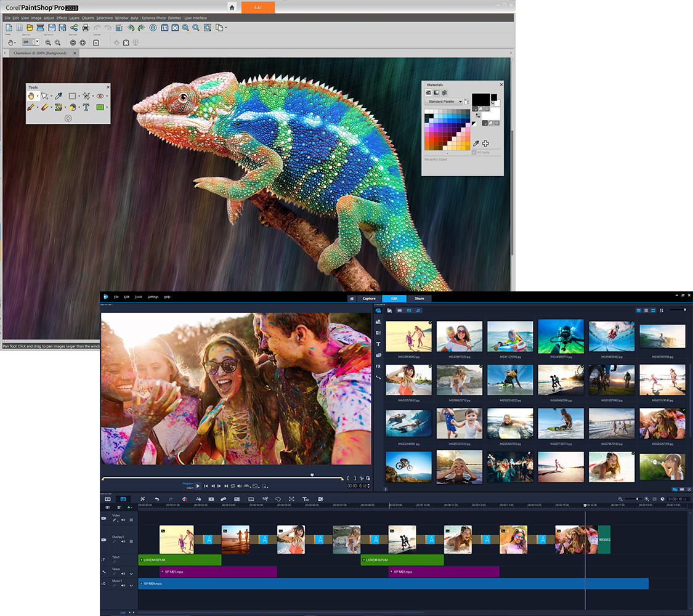Open the Effects menu in PaintShop Pro

click(x=62, y=18)
